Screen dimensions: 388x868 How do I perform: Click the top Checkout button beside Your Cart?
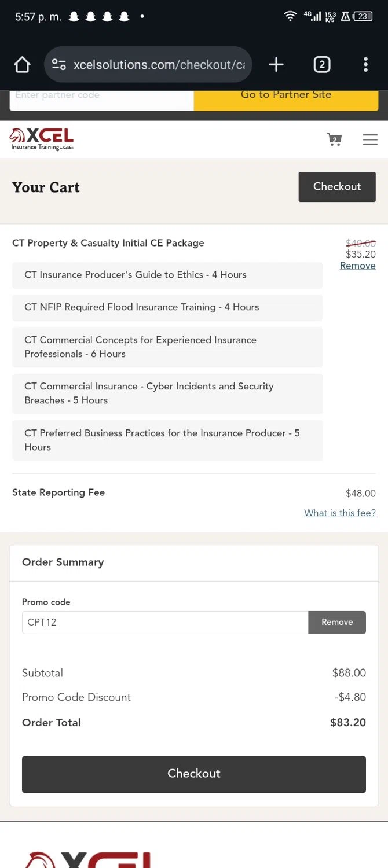click(337, 187)
